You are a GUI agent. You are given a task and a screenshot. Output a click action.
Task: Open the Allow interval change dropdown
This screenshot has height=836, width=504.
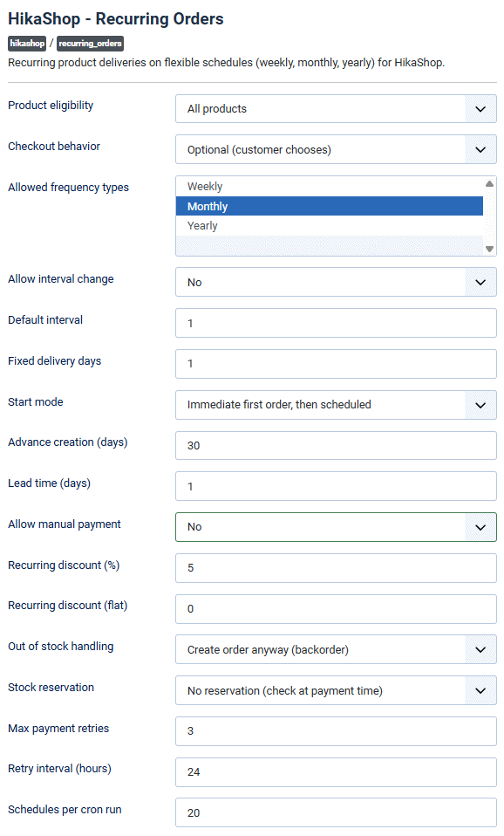336,282
